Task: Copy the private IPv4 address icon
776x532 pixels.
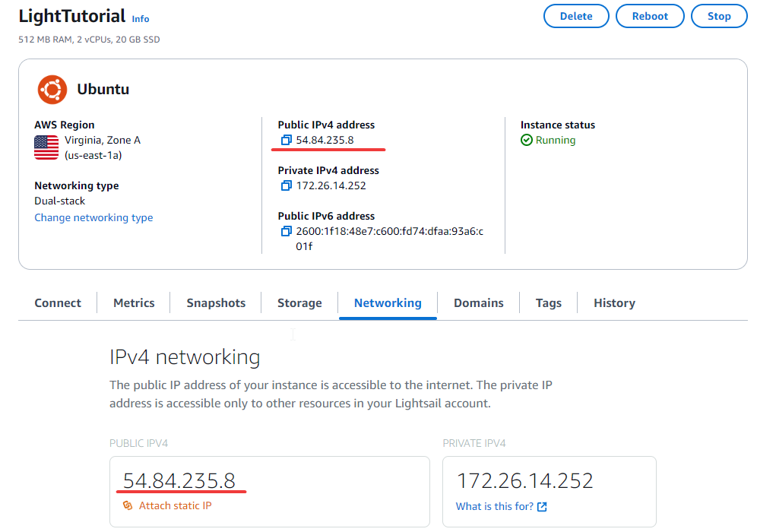Action: point(286,185)
